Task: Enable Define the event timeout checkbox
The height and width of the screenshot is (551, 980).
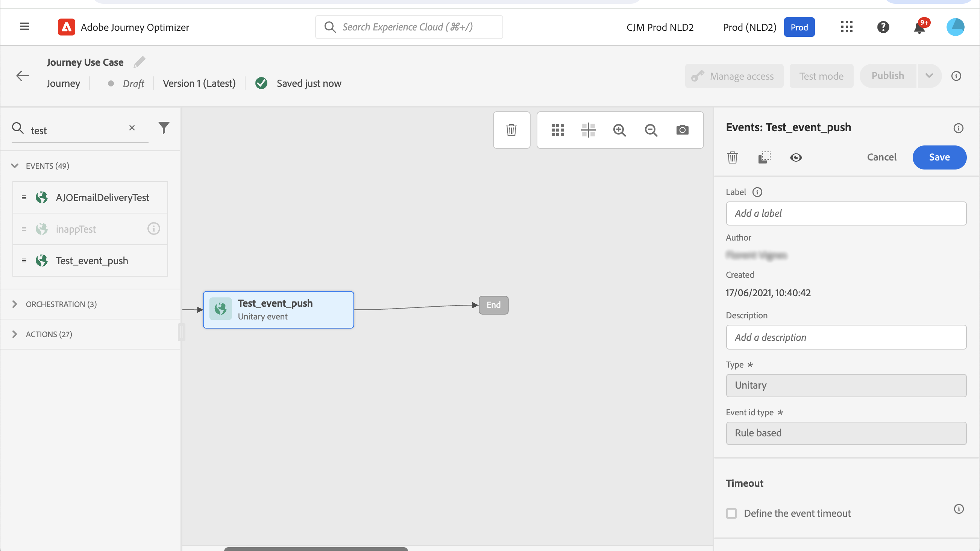Action: point(731,513)
